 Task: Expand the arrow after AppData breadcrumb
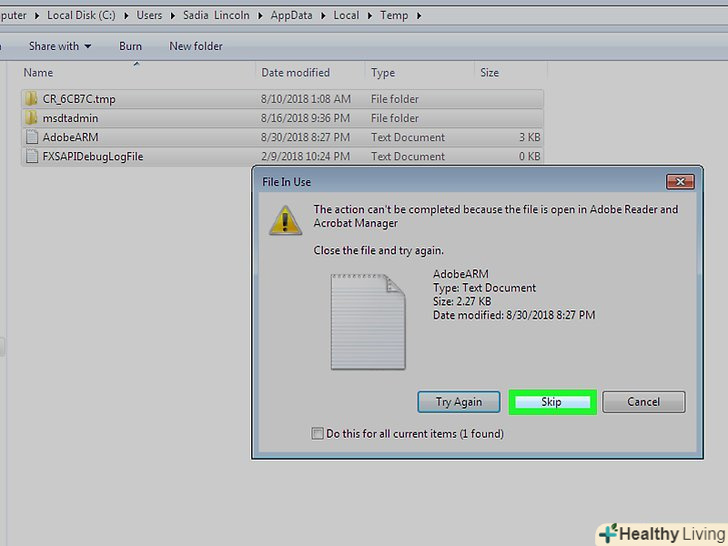coord(323,16)
